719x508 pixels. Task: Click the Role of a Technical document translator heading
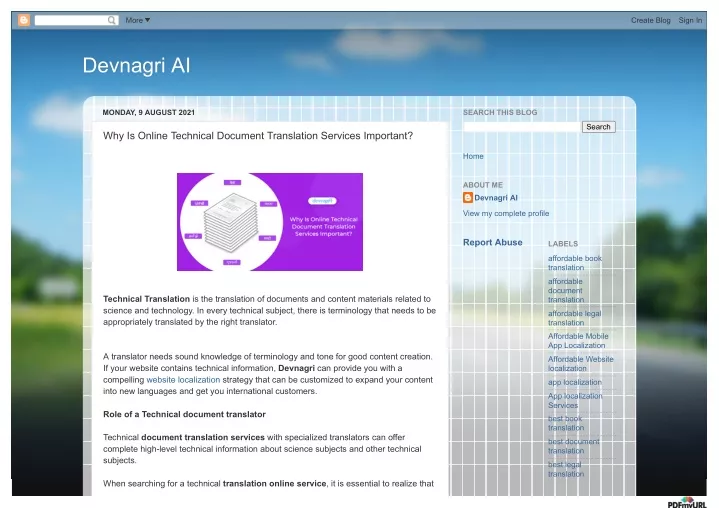tap(184, 414)
